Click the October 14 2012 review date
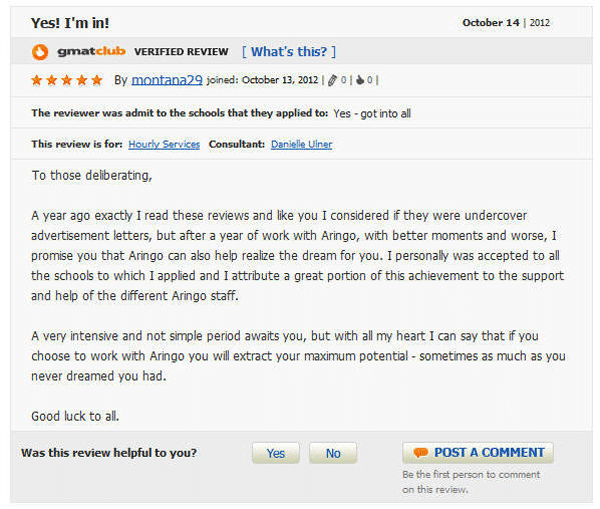 [506, 23]
